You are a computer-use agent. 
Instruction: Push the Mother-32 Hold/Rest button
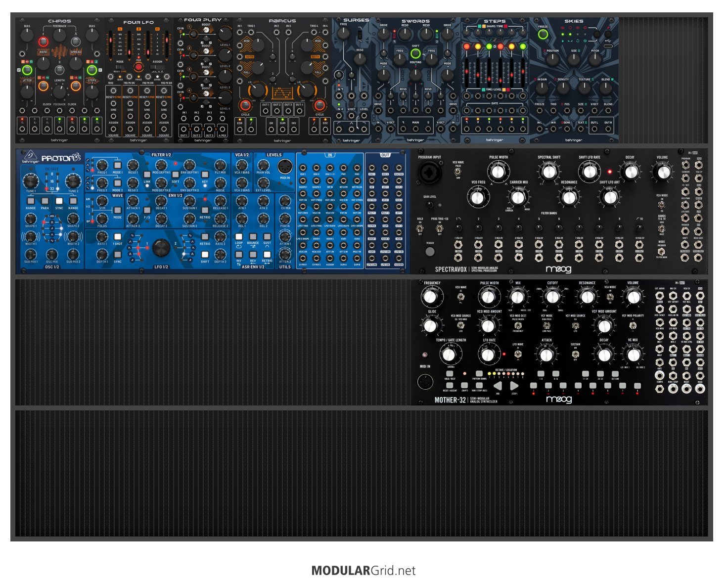coord(450,374)
